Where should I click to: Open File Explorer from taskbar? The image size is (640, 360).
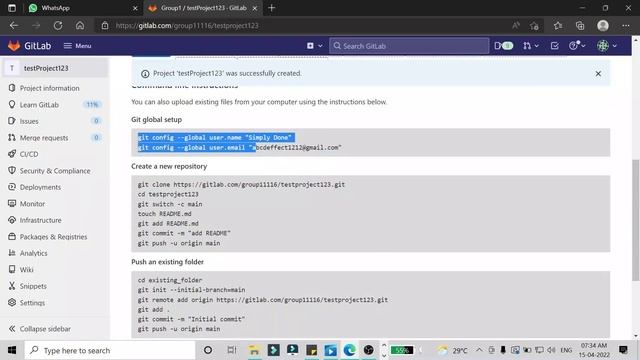point(254,350)
